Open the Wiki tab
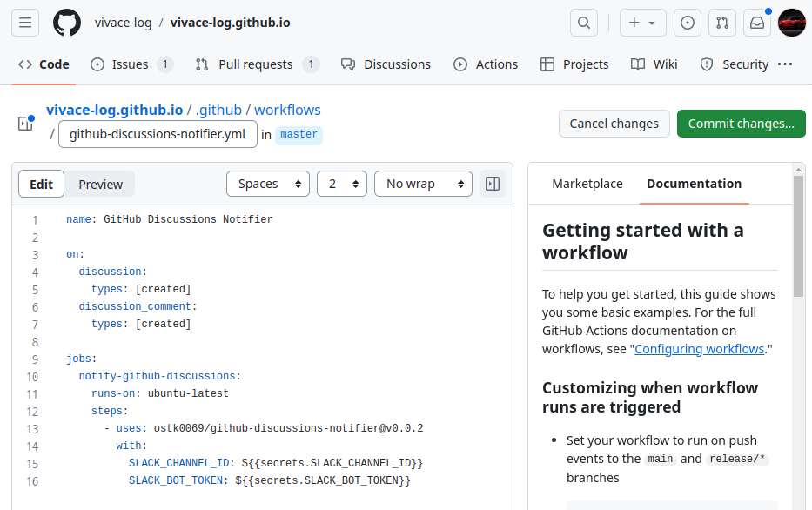Image resolution: width=812 pixels, height=510 pixels. click(654, 64)
